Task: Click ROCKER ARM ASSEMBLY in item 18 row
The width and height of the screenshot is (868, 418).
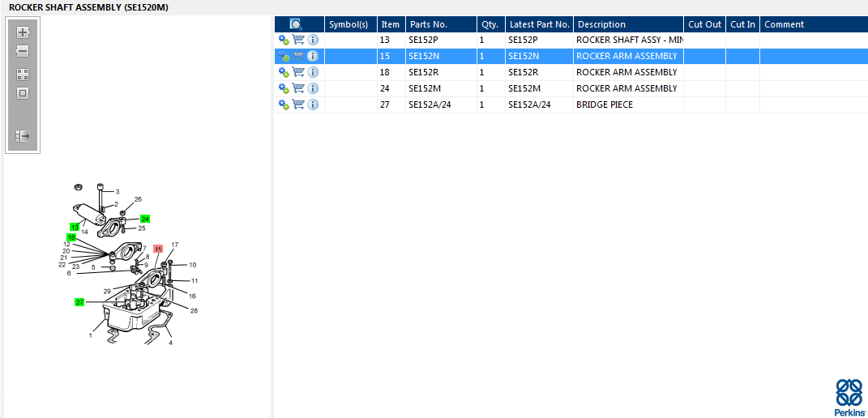Action: click(626, 72)
